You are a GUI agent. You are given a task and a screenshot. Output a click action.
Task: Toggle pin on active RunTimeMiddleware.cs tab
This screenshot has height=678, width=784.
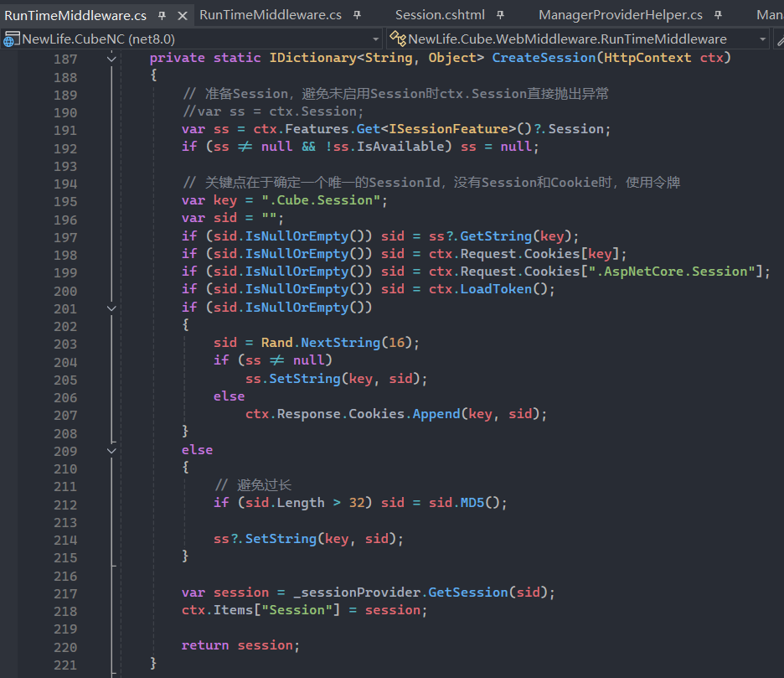click(162, 15)
